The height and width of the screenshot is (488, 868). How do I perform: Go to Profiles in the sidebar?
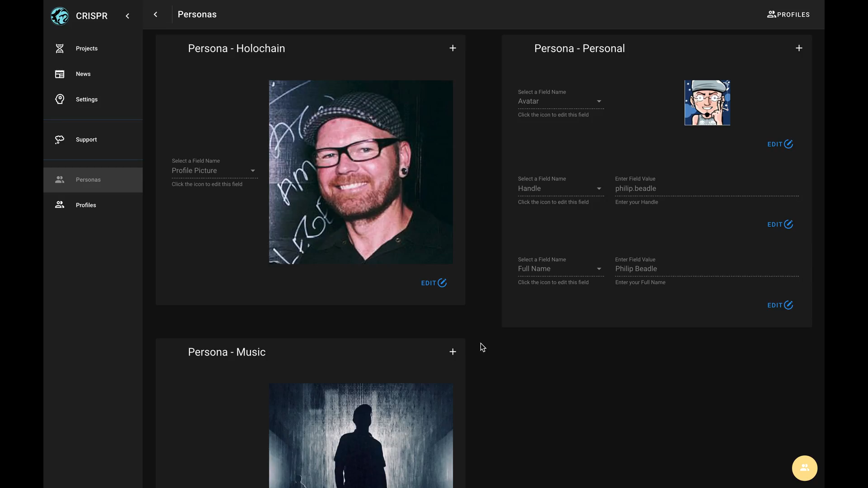(85, 205)
